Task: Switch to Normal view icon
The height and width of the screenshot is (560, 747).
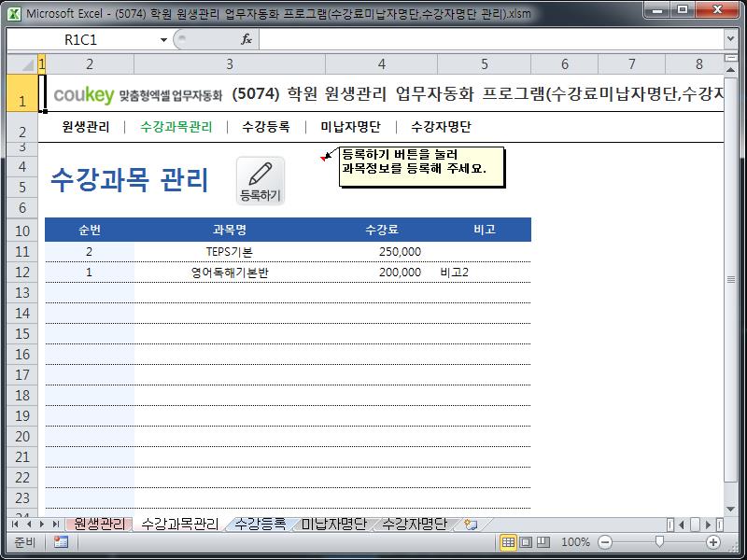Action: coord(508,542)
